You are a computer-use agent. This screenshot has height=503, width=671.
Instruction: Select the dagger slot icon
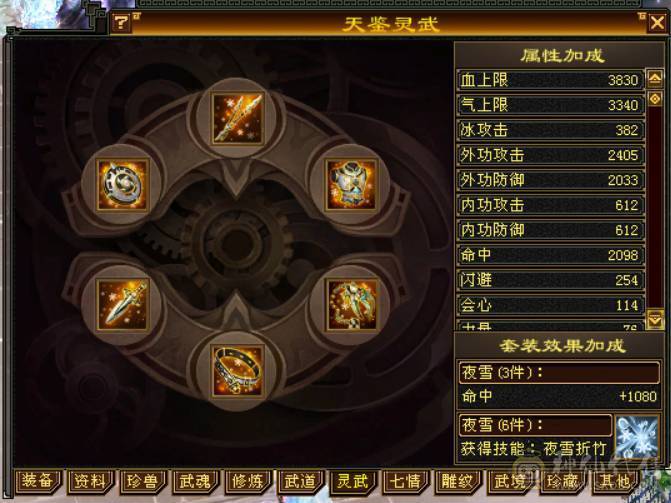123,305
